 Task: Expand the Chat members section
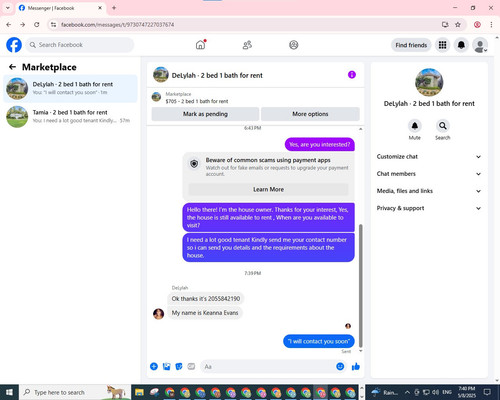[429, 174]
